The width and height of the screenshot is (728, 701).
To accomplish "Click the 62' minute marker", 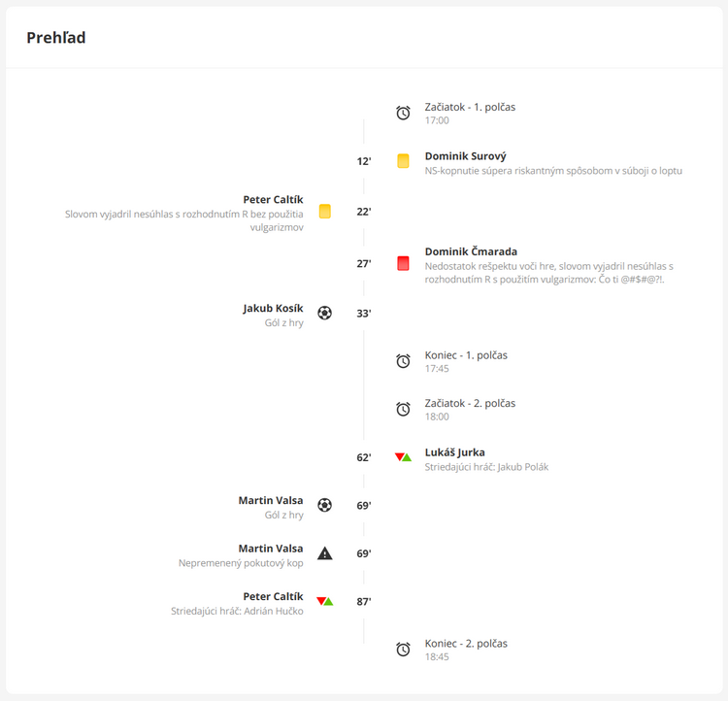I will (x=364, y=457).
